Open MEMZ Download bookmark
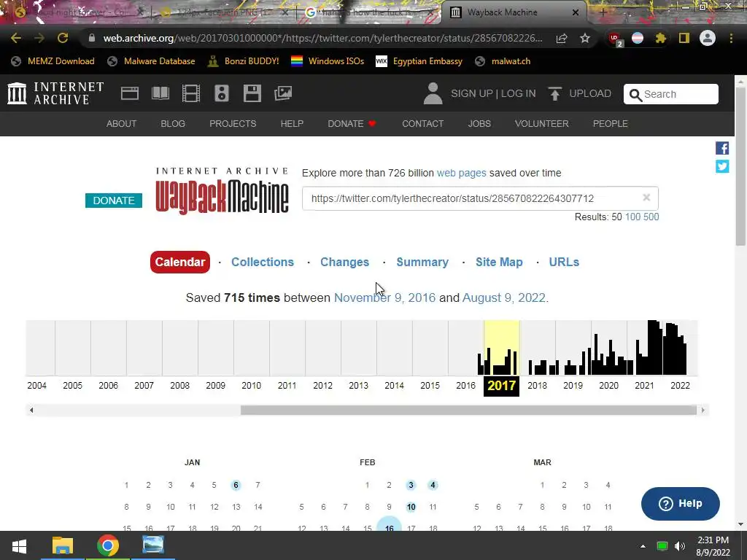Image resolution: width=747 pixels, height=560 pixels. [x=53, y=61]
